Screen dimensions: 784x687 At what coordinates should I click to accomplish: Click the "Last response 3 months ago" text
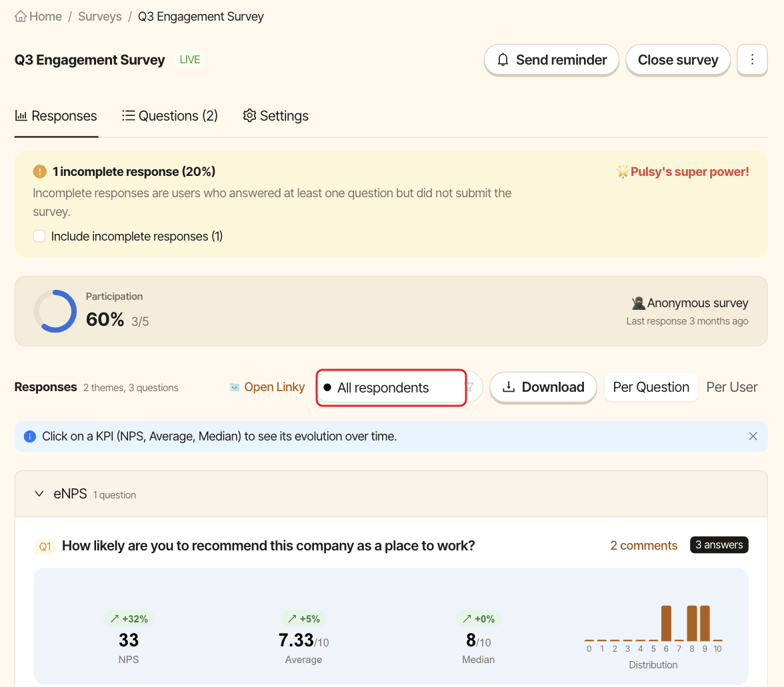(687, 321)
